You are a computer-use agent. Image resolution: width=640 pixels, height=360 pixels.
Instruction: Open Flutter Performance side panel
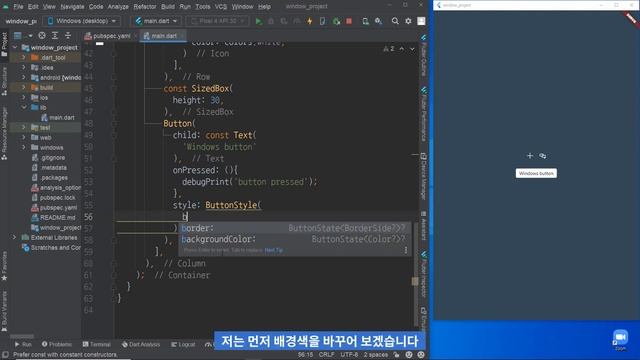pyautogui.click(x=424, y=114)
